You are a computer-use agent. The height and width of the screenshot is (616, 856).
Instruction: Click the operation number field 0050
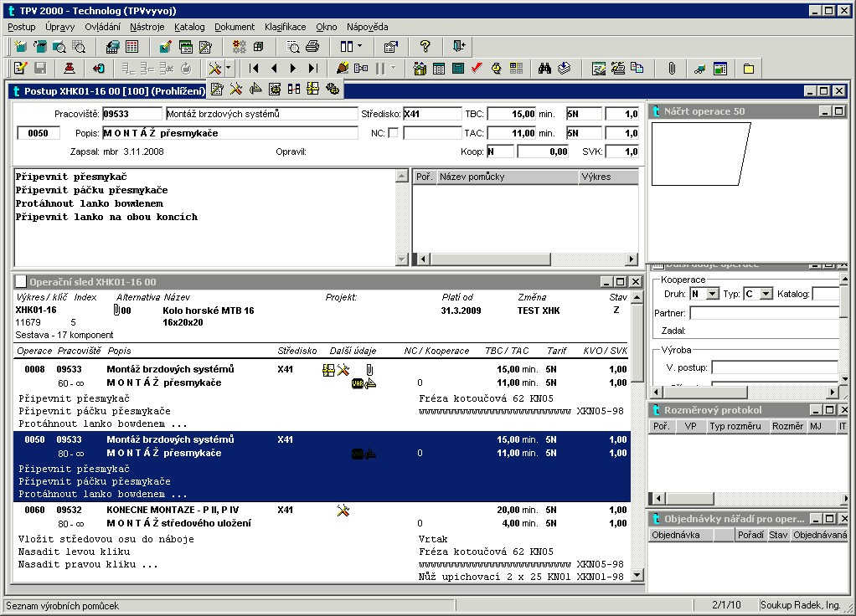pos(39,133)
